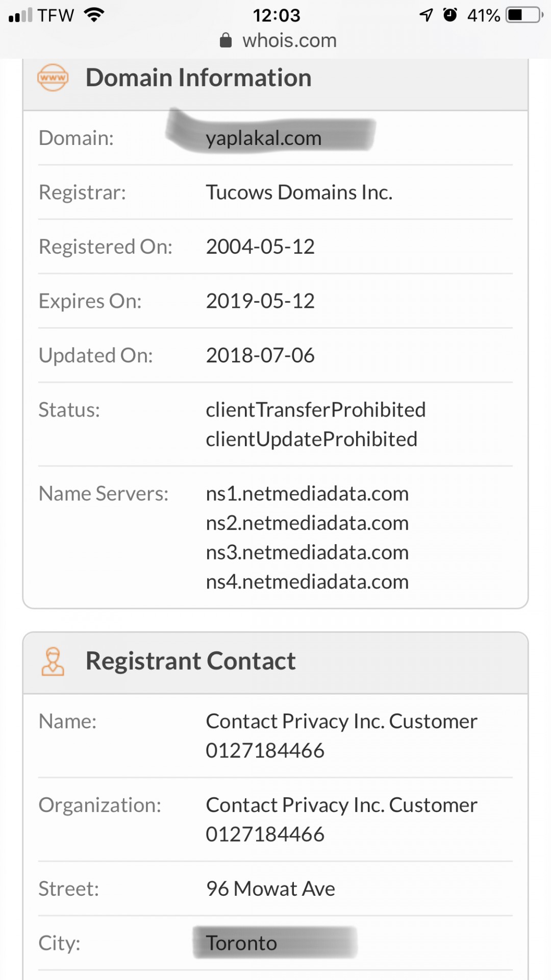Tap the location arrow status icon

click(x=426, y=15)
